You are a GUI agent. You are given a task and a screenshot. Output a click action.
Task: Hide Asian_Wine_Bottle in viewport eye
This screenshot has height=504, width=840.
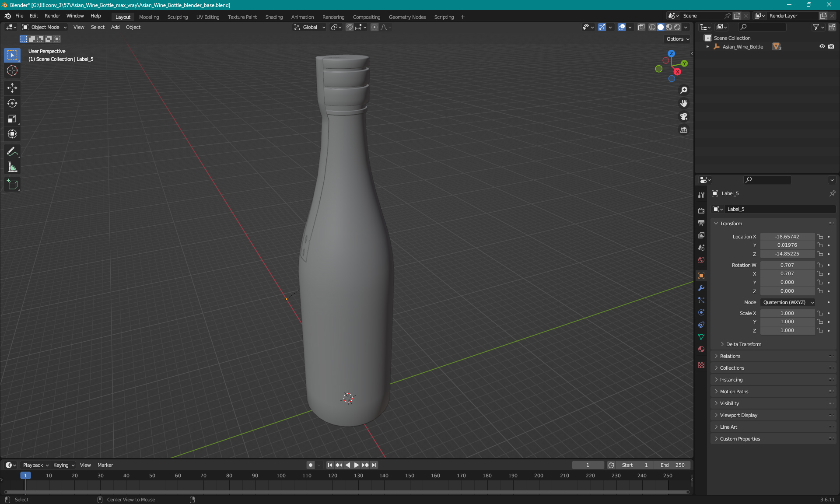click(x=822, y=46)
